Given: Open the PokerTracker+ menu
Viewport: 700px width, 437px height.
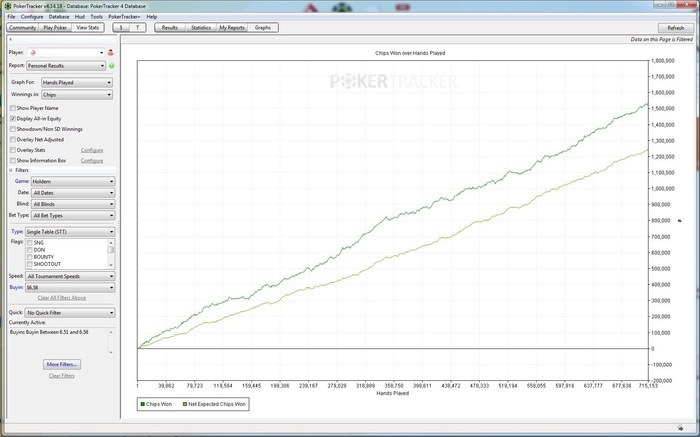Looking at the screenshot, I should pyautogui.click(x=124, y=17).
